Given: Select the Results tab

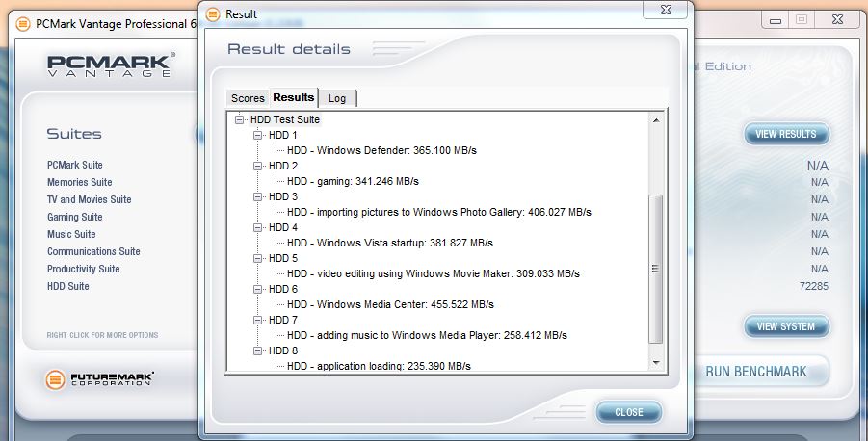Looking at the screenshot, I should pos(293,97).
